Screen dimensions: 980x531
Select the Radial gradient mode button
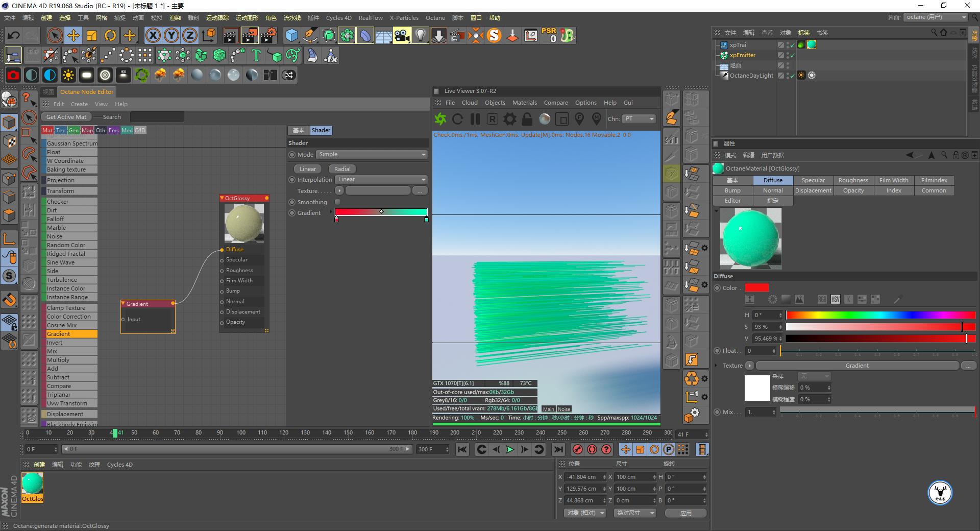[341, 168]
